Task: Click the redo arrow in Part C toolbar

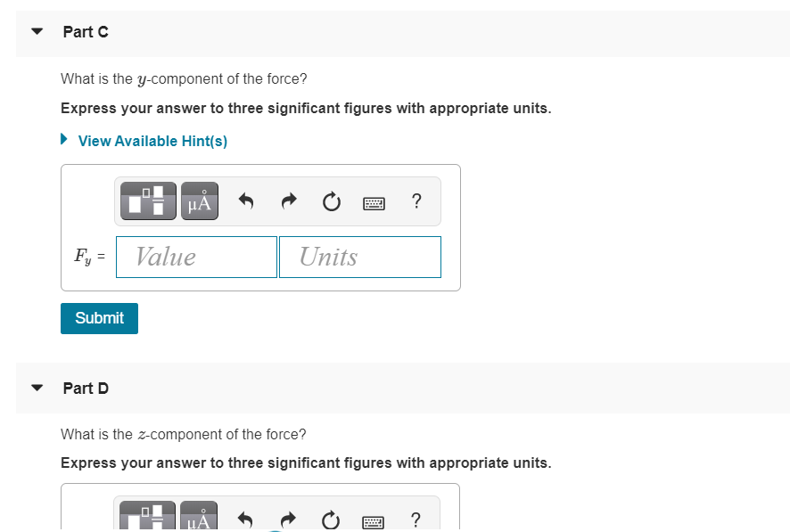Action: (x=287, y=201)
